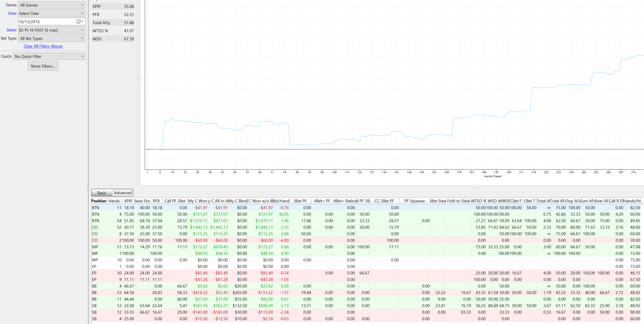Click the WTSD % column header
The height and width of the screenshot is (324, 644).
(478, 201)
